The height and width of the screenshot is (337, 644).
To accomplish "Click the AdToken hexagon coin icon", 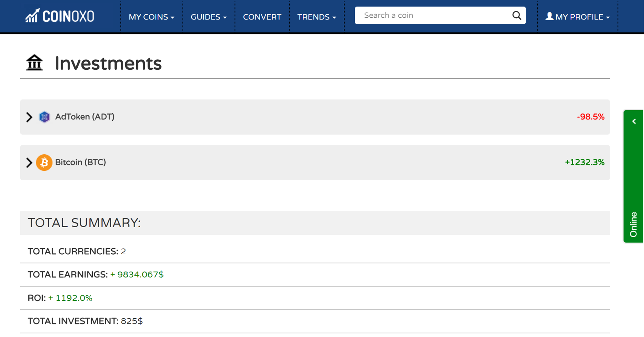I will 44,117.
